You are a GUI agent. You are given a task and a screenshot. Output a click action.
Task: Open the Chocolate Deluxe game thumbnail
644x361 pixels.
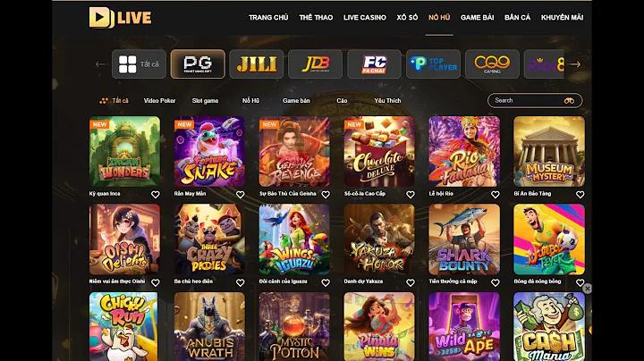379,151
